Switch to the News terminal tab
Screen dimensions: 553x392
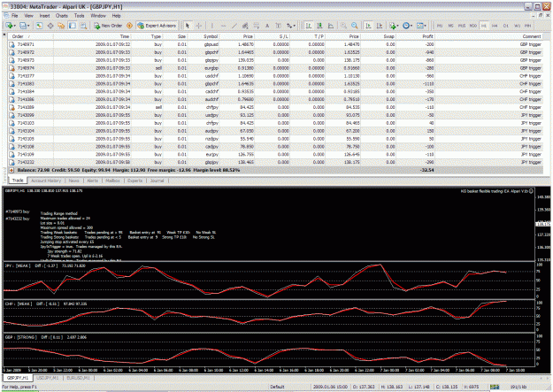click(x=73, y=181)
